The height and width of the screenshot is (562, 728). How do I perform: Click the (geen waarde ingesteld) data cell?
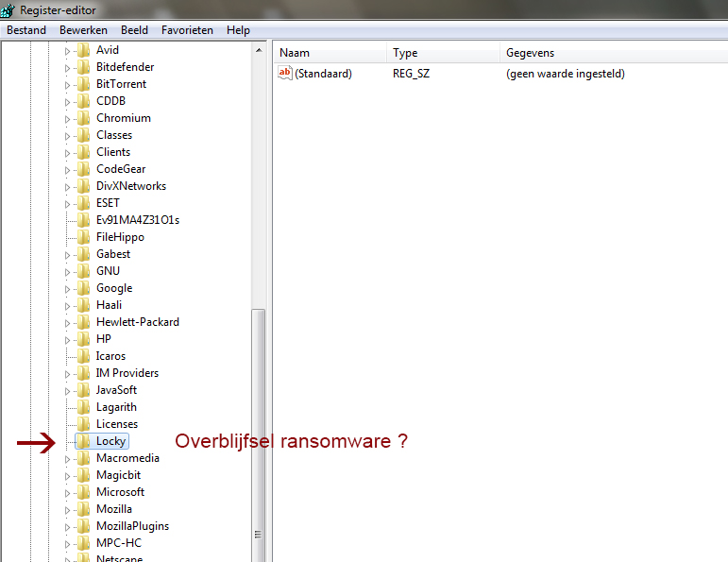pyautogui.click(x=566, y=74)
